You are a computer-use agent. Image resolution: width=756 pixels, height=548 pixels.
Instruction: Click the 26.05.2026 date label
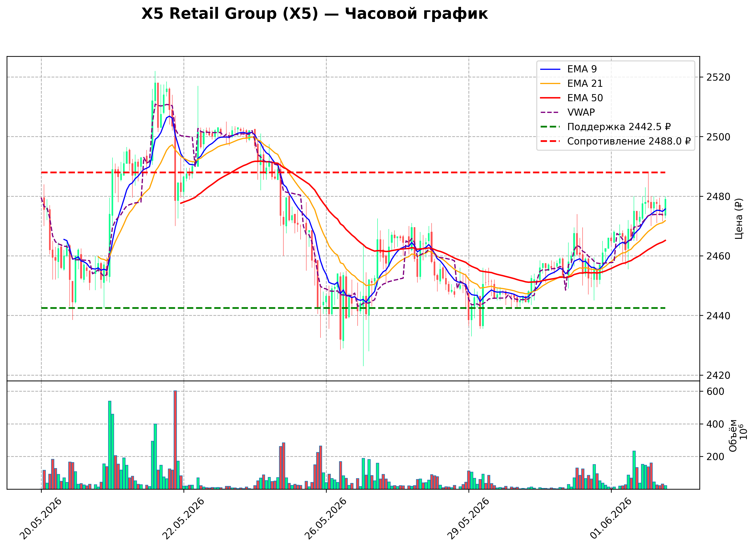click(x=326, y=519)
